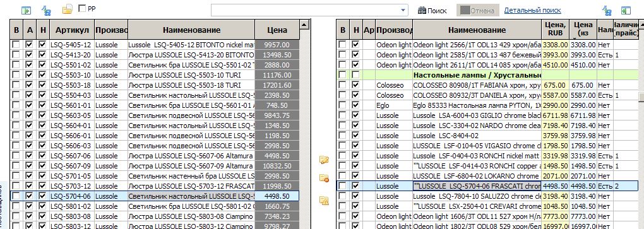Select article cell LSQ-5607-09
The image size is (644, 229).
pyautogui.click(x=72, y=166)
